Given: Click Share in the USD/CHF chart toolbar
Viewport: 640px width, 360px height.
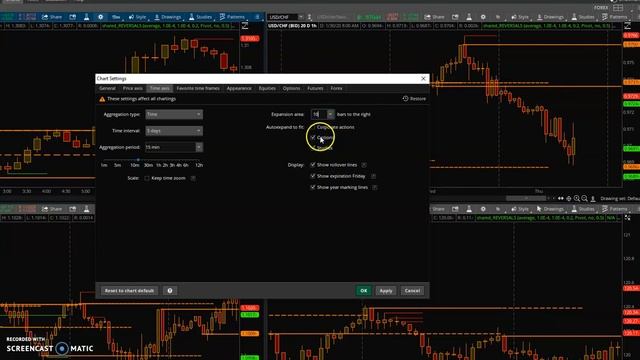Looking at the screenshot, I should (x=434, y=17).
